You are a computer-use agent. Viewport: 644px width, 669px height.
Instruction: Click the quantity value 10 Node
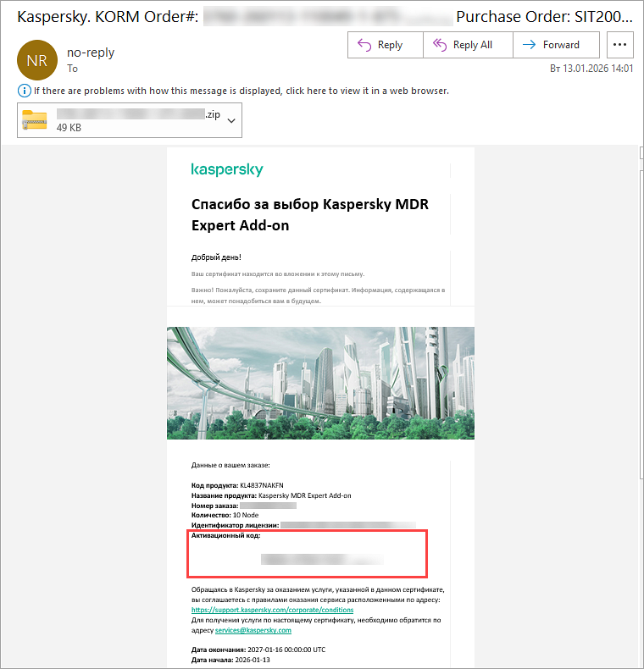[246, 515]
